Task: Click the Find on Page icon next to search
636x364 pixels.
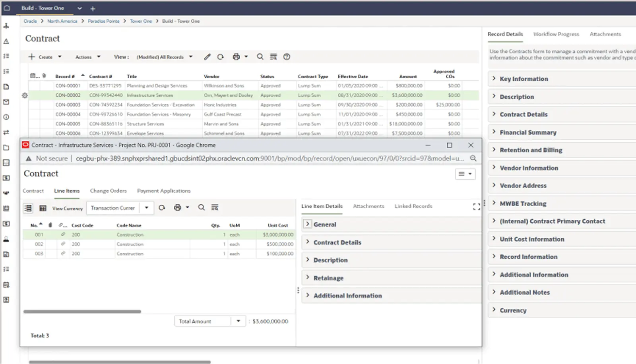Action: tap(273, 57)
